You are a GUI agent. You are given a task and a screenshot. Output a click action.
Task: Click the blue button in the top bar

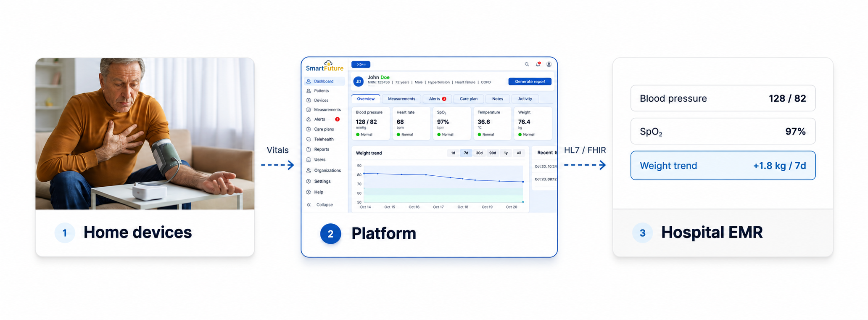[x=361, y=64]
